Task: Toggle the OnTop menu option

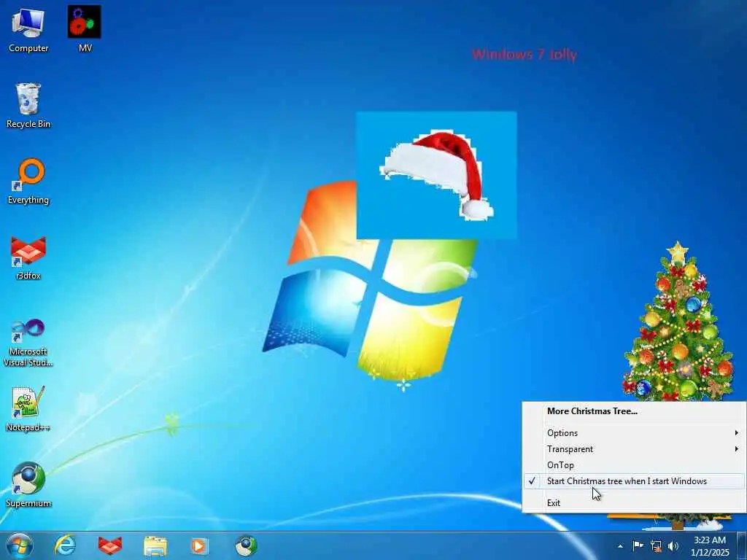Action: (634, 465)
